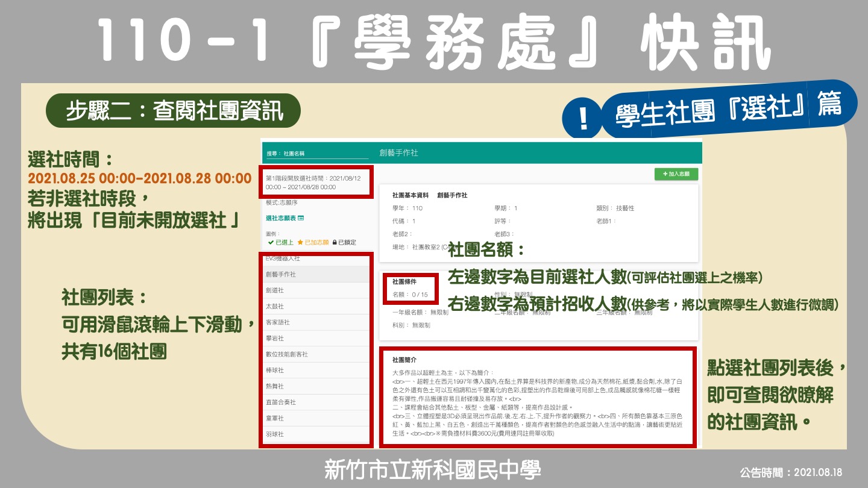Click the 科別: 無限制 text
Screen dimensions: 868x488
click(x=411, y=325)
